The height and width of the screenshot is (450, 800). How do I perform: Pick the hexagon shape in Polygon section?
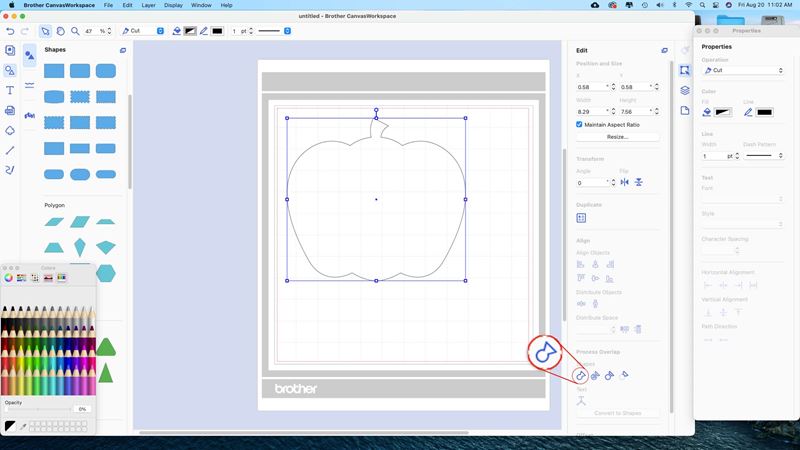pyautogui.click(x=105, y=272)
